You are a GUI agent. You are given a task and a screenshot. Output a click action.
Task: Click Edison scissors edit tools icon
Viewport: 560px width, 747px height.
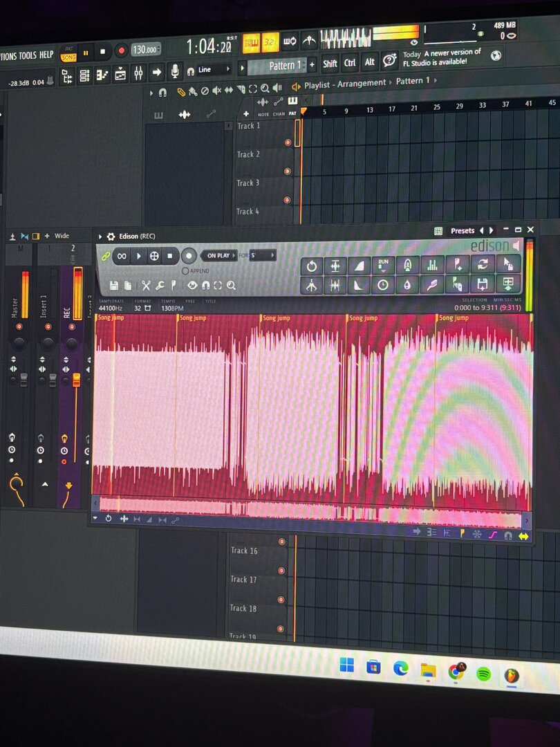[146, 286]
